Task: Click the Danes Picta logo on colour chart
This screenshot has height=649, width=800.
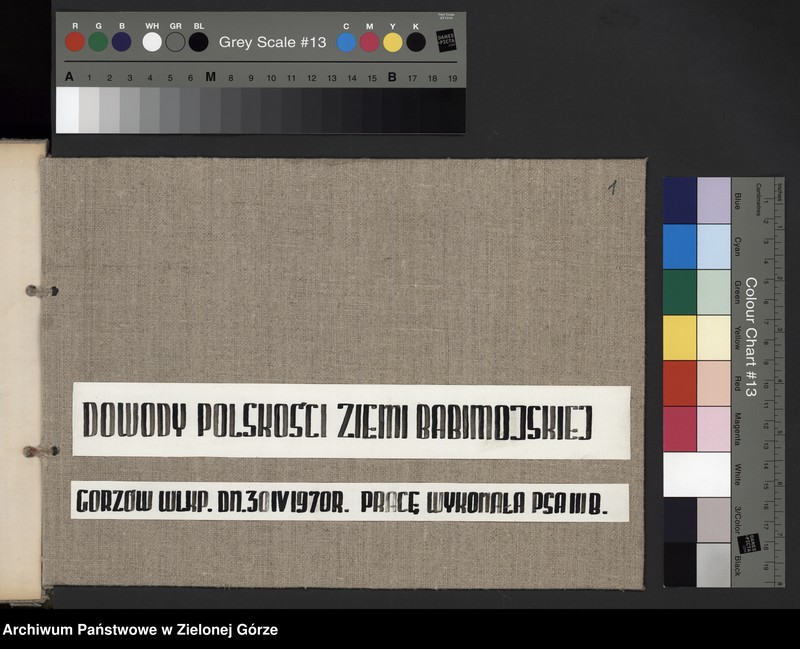Action: (x=749, y=542)
